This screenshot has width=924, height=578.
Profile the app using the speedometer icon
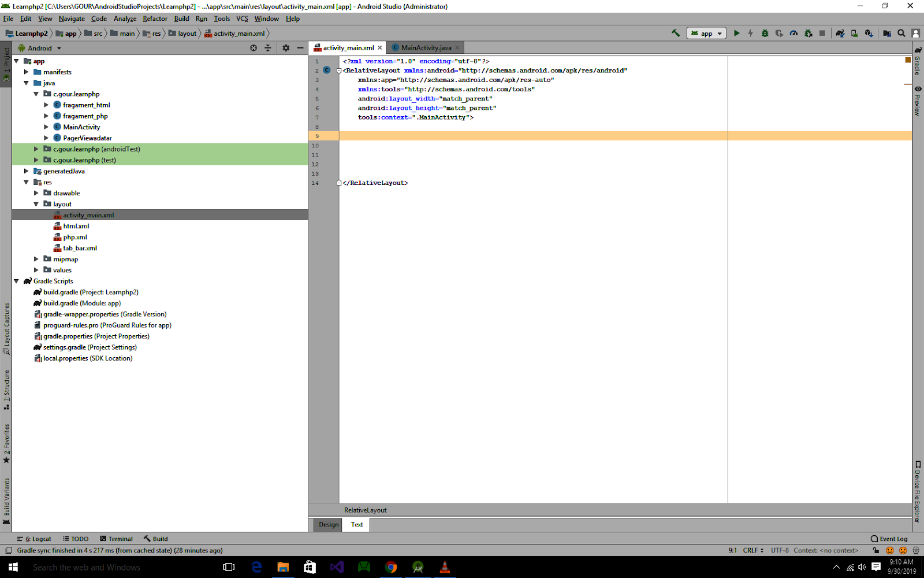click(793, 33)
